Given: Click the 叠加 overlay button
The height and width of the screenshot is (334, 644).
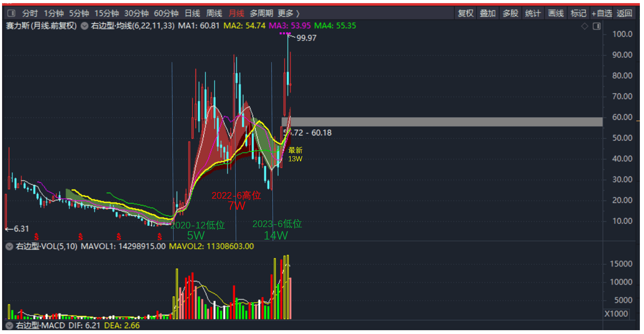Looking at the screenshot, I should [488, 13].
